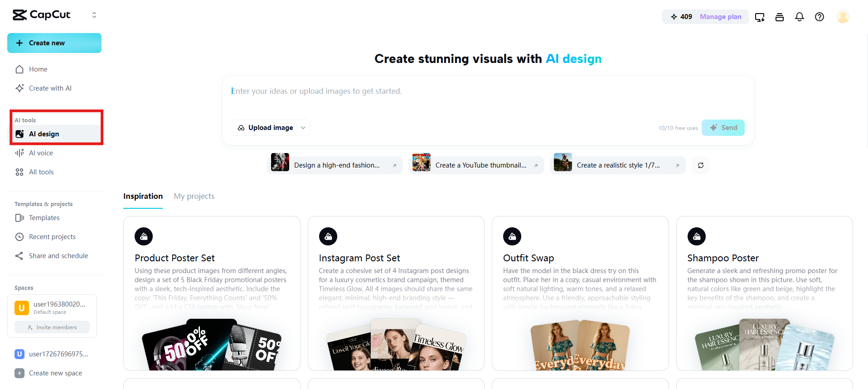Click Invite members
The image size is (868, 389).
(52, 327)
